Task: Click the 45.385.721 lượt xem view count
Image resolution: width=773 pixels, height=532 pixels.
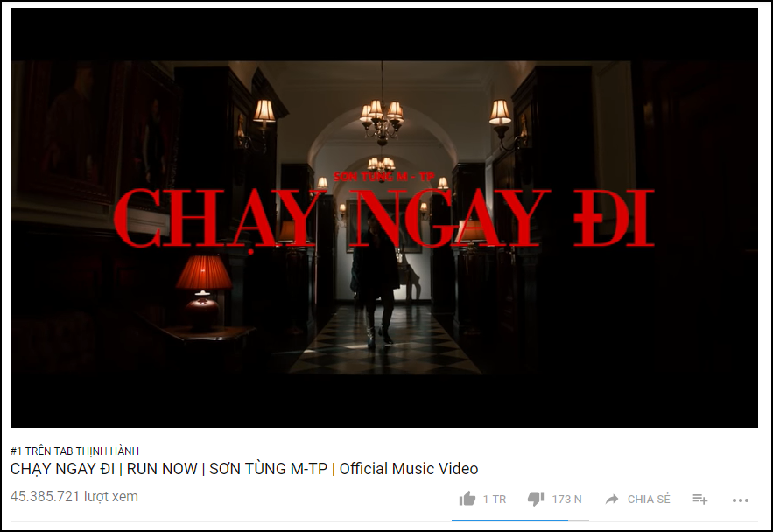Action: point(74,496)
